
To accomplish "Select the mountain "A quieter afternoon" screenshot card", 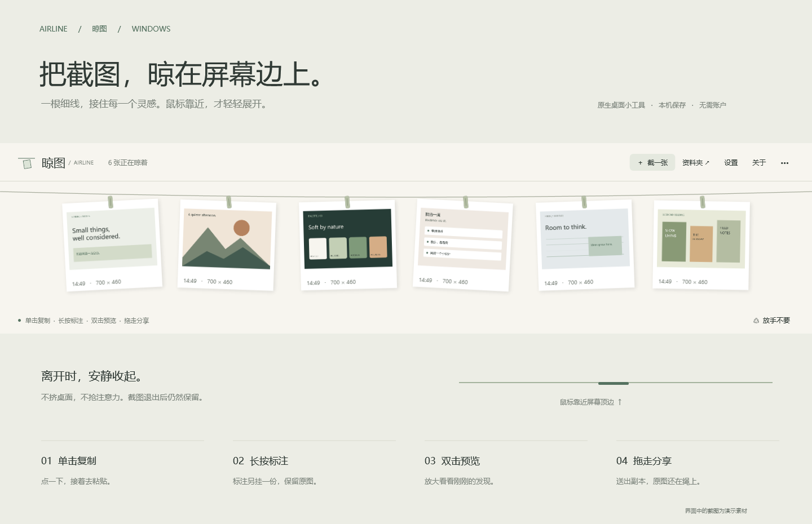I will pos(227,245).
